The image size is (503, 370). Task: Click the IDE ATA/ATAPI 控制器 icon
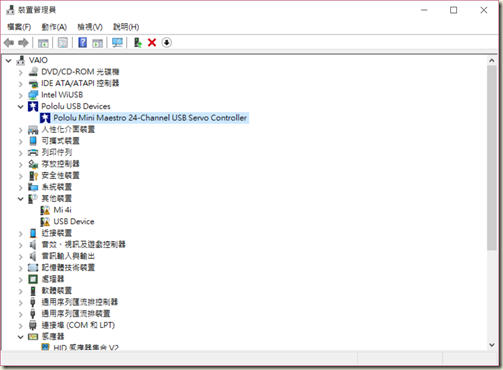(33, 83)
